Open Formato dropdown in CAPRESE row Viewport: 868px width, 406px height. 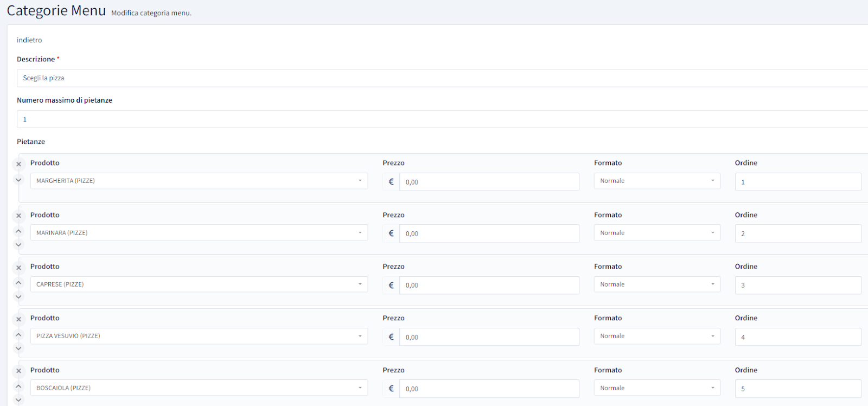[x=657, y=284]
